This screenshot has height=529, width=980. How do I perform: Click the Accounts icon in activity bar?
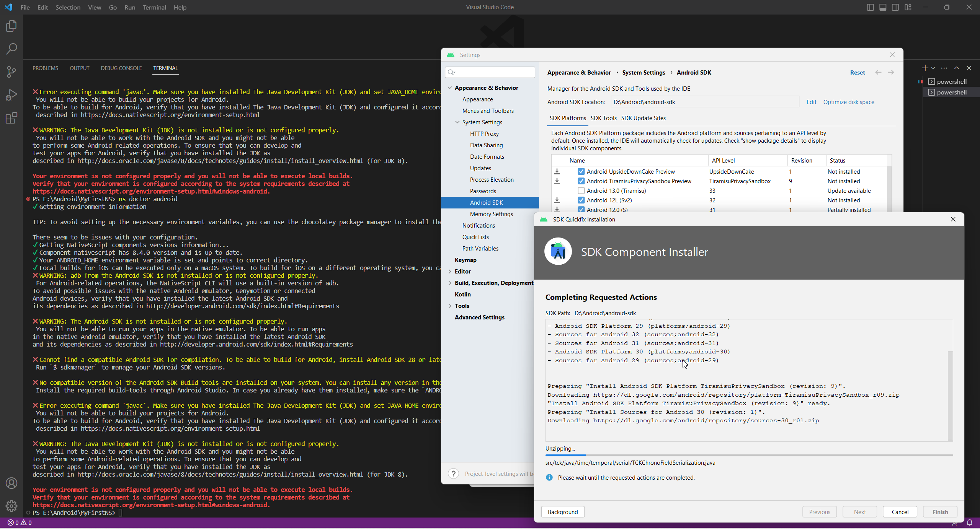click(11, 483)
